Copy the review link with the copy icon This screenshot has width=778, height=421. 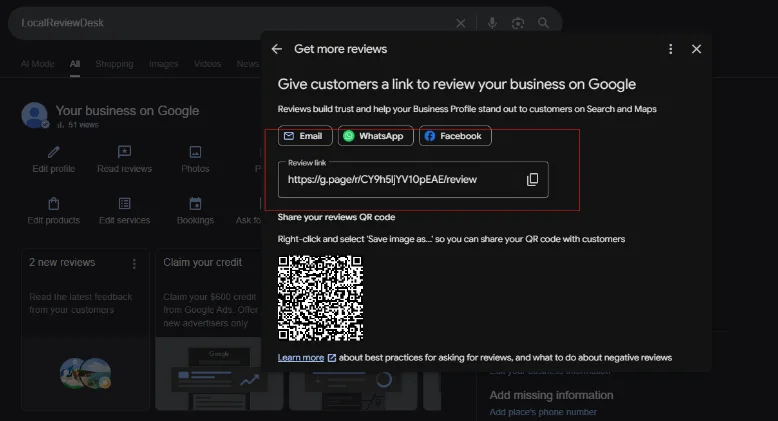[532, 179]
